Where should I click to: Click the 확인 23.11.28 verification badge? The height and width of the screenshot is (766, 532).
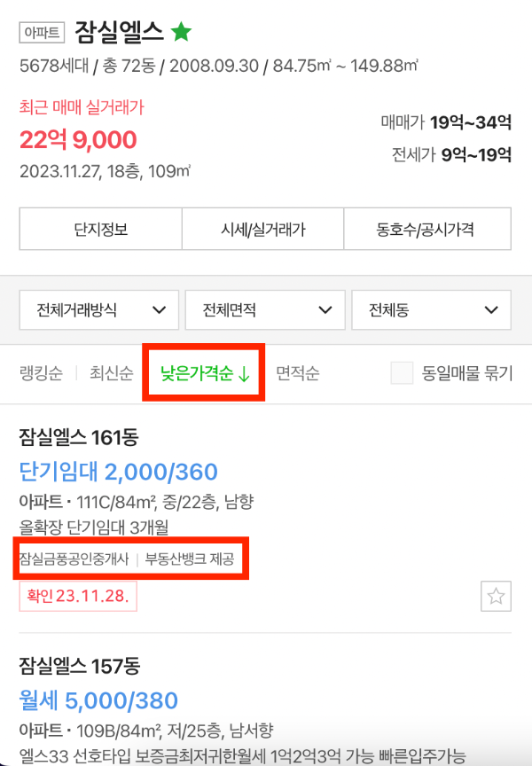pyautogui.click(x=77, y=598)
